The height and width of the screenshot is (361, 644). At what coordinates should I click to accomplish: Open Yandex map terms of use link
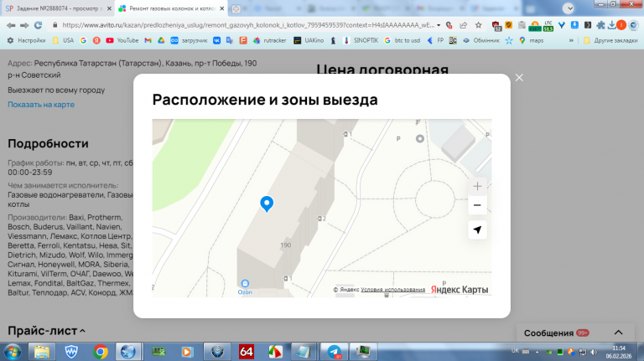pos(393,290)
